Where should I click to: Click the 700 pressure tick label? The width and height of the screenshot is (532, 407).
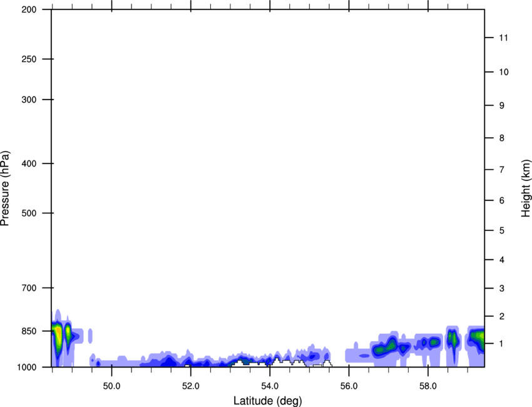tap(29, 288)
